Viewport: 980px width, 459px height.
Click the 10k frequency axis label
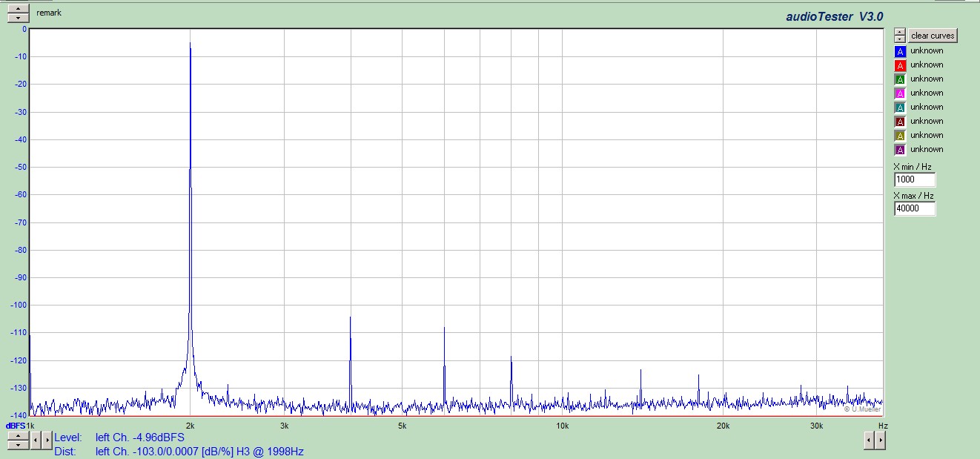(562, 426)
